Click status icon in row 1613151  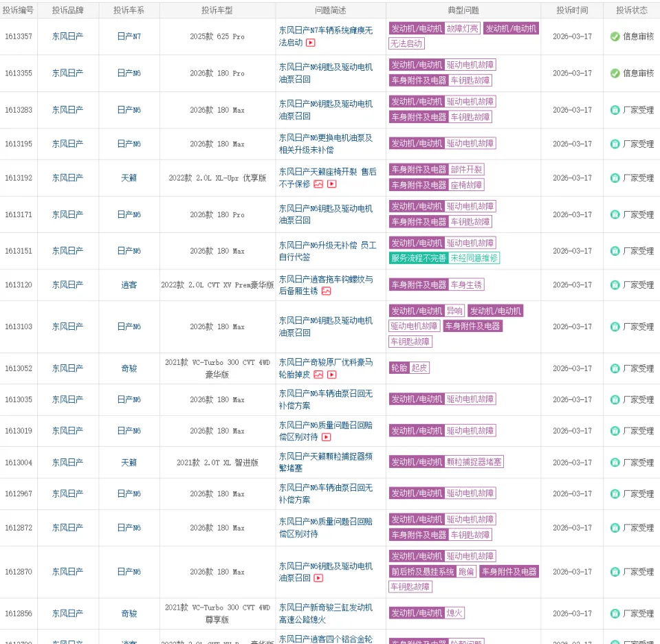615,251
